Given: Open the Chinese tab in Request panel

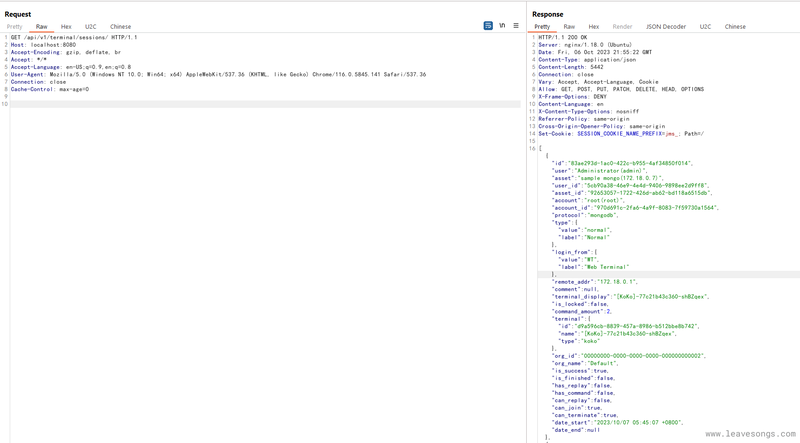Looking at the screenshot, I should tap(120, 27).
